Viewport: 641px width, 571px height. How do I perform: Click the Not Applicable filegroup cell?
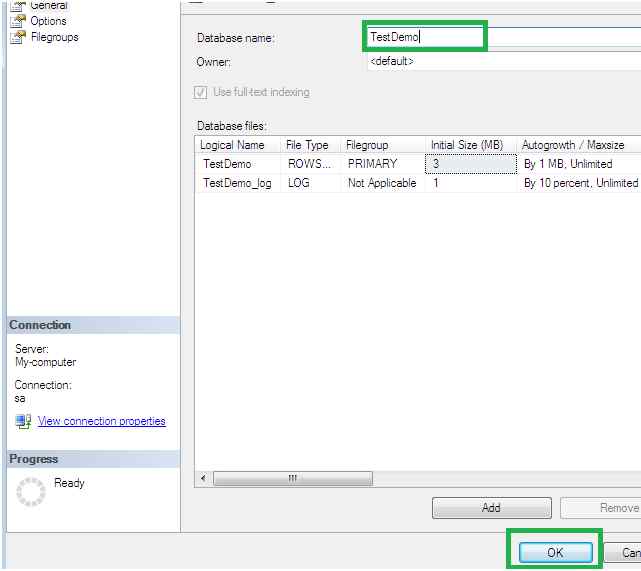click(x=383, y=183)
